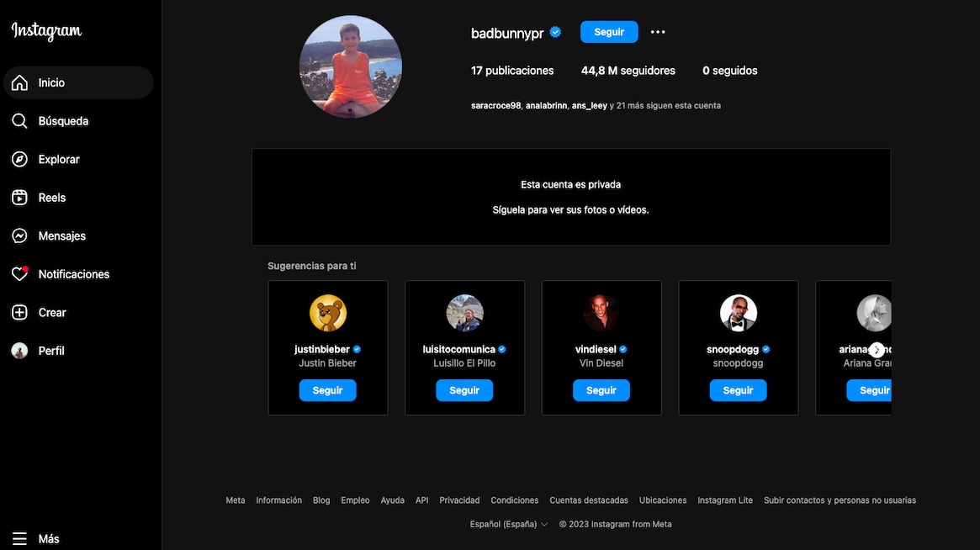
Task: View 44,8 M seguidores list
Action: pyautogui.click(x=628, y=71)
